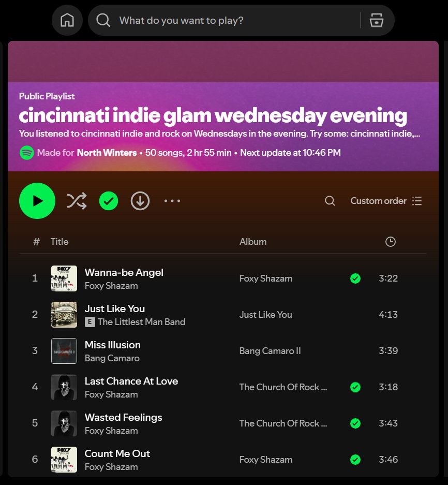Click the Spotify logo beside Made for

tap(27, 153)
